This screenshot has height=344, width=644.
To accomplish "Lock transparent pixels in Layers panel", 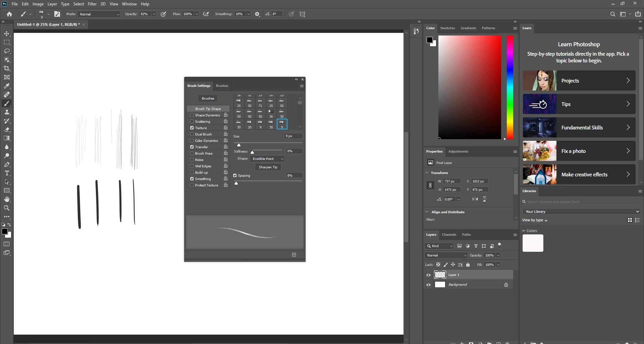I will click(438, 265).
